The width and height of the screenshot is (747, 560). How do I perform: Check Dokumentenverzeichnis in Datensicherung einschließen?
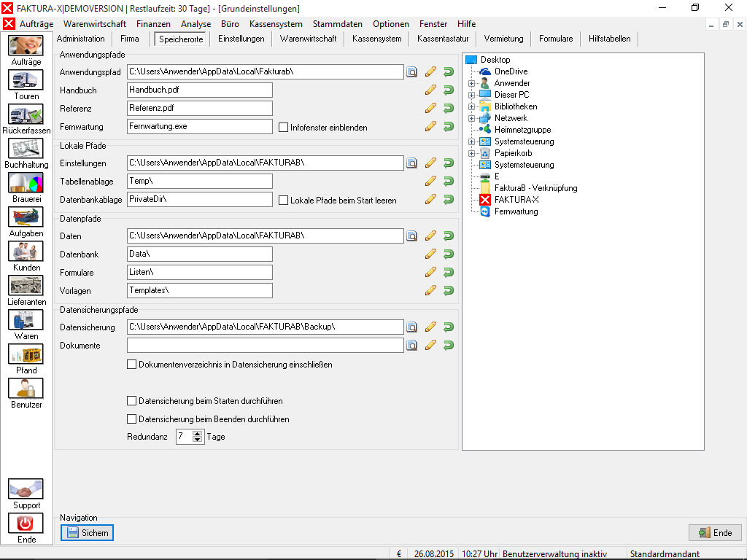point(132,365)
